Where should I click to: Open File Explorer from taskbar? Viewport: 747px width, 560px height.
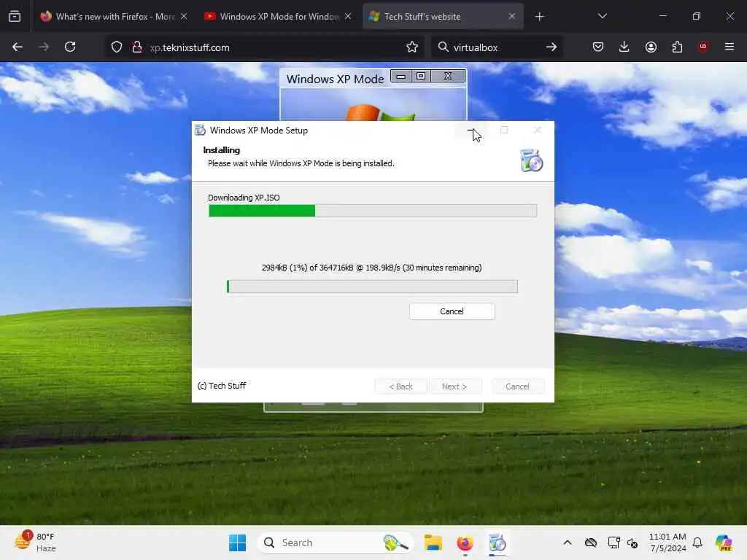click(x=433, y=542)
